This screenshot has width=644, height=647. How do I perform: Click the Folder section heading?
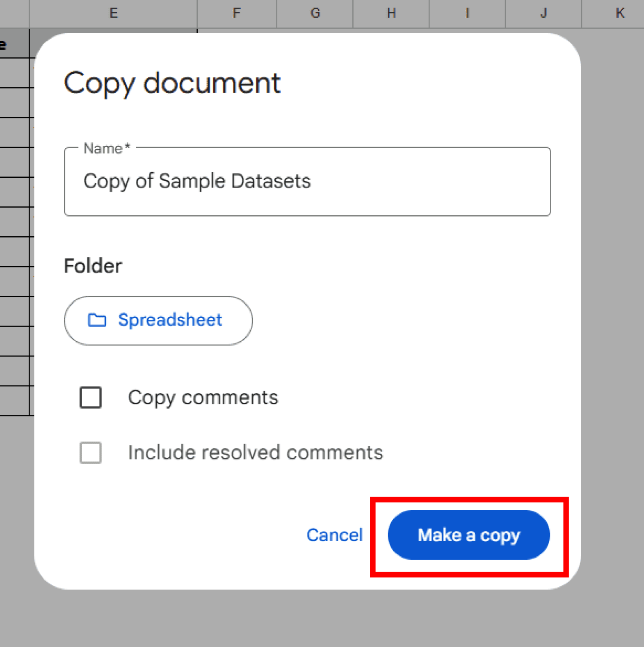(93, 266)
